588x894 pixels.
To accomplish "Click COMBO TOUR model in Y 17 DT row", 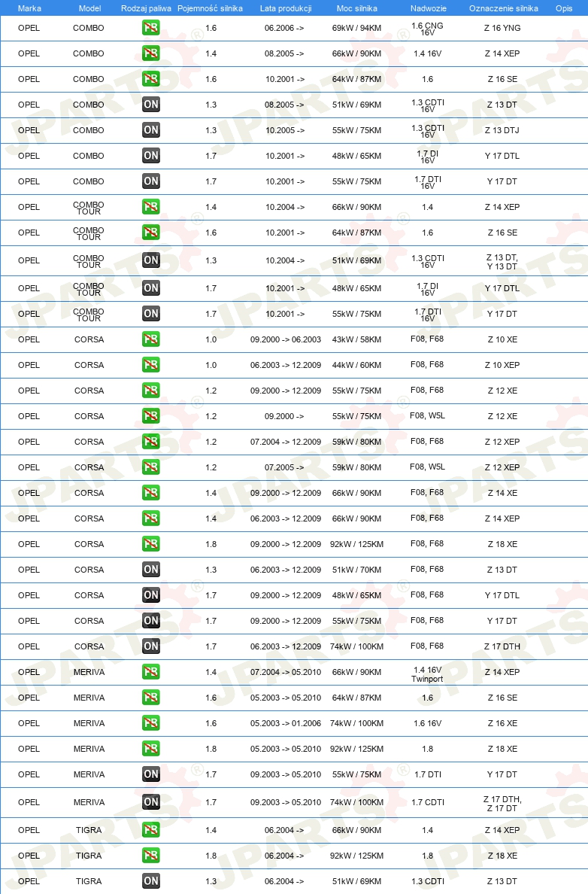I will (x=88, y=315).
